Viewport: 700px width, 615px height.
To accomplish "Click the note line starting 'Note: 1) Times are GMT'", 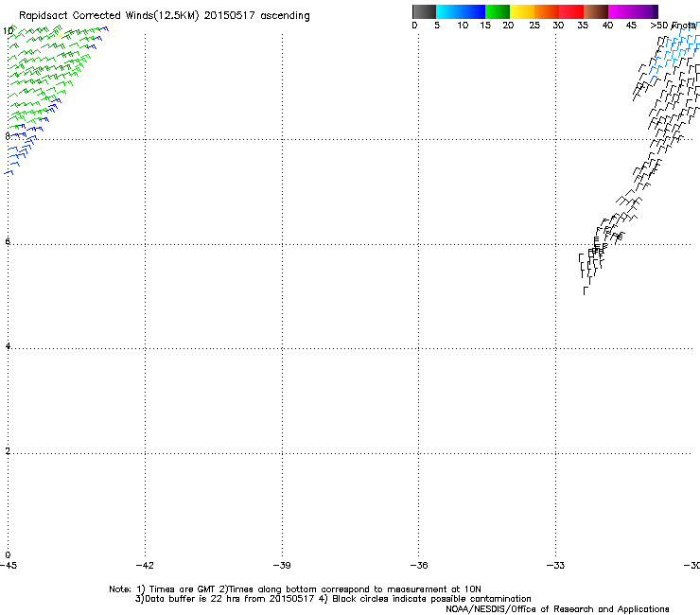I will click(295, 589).
